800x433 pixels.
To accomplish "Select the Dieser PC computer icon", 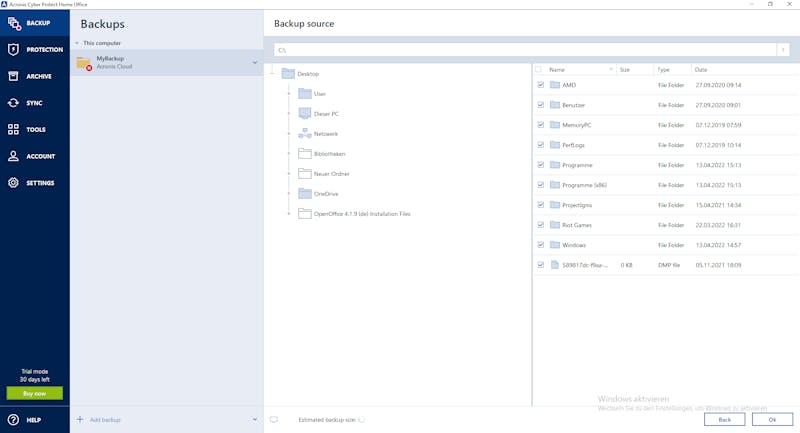I will [305, 113].
